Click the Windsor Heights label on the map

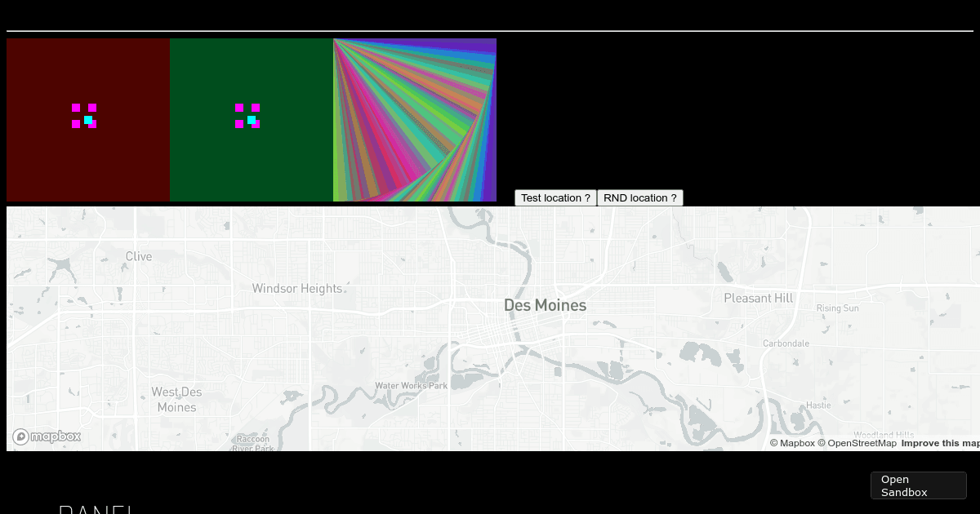tap(297, 288)
